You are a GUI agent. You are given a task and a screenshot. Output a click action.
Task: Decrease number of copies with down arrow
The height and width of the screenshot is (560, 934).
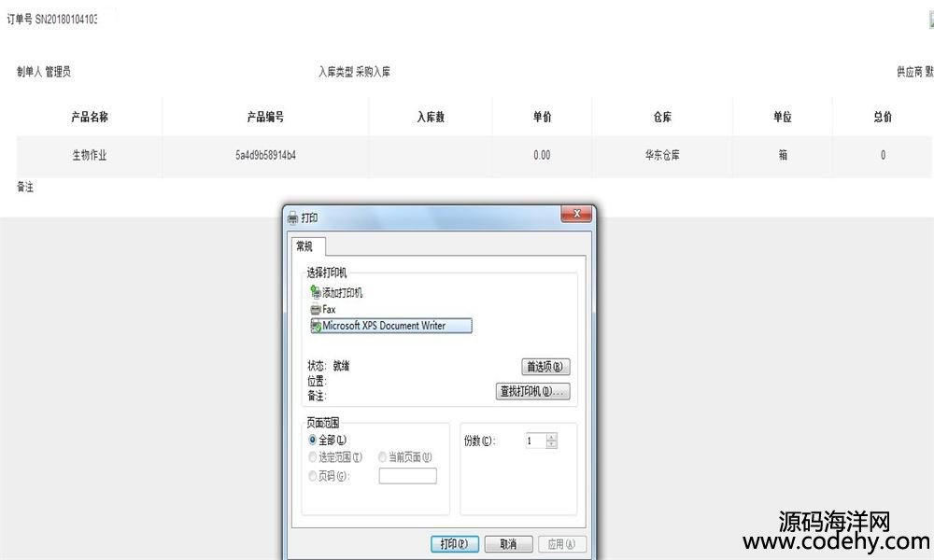552,444
